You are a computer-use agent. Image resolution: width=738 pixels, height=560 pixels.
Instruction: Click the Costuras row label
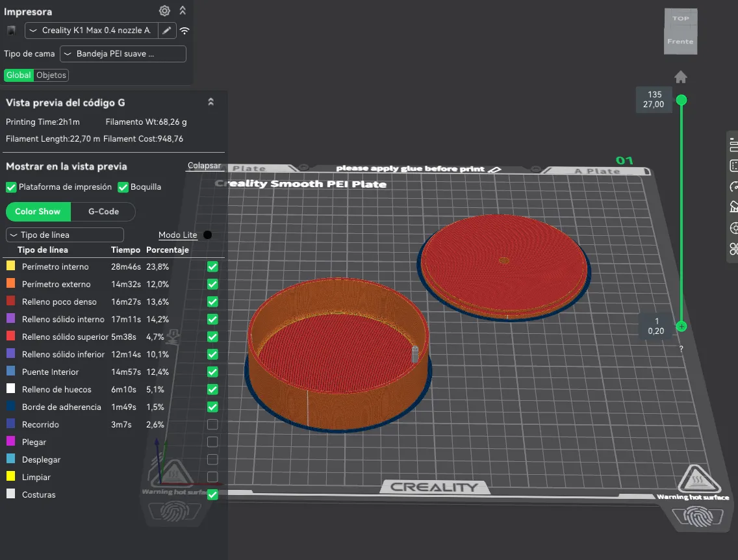(x=38, y=494)
